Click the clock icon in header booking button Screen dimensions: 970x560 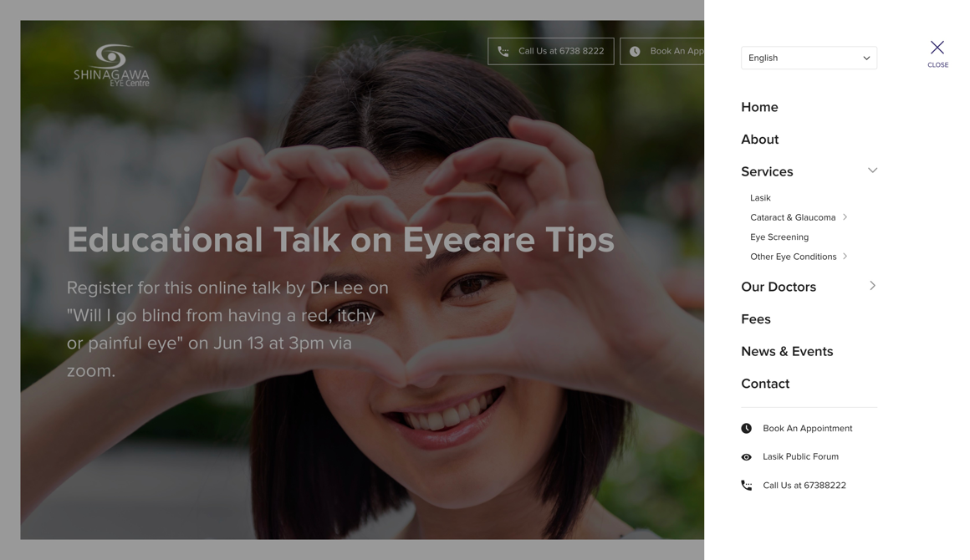[x=636, y=51]
